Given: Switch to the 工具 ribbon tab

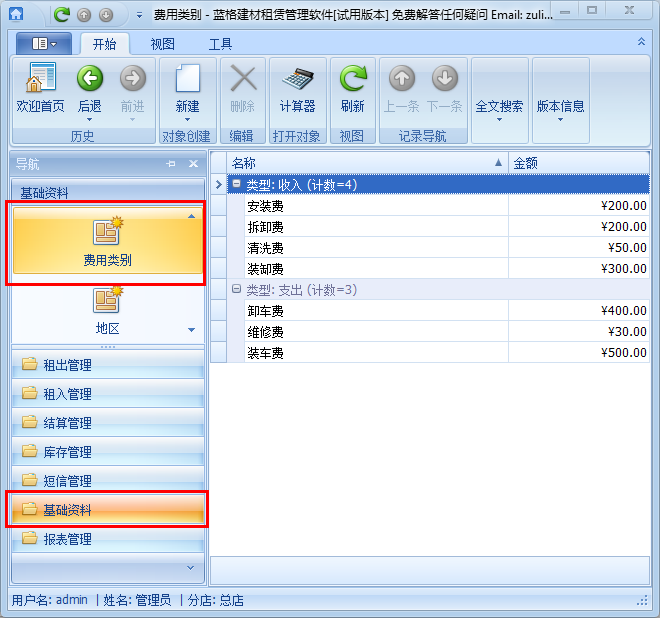Looking at the screenshot, I should tap(220, 45).
